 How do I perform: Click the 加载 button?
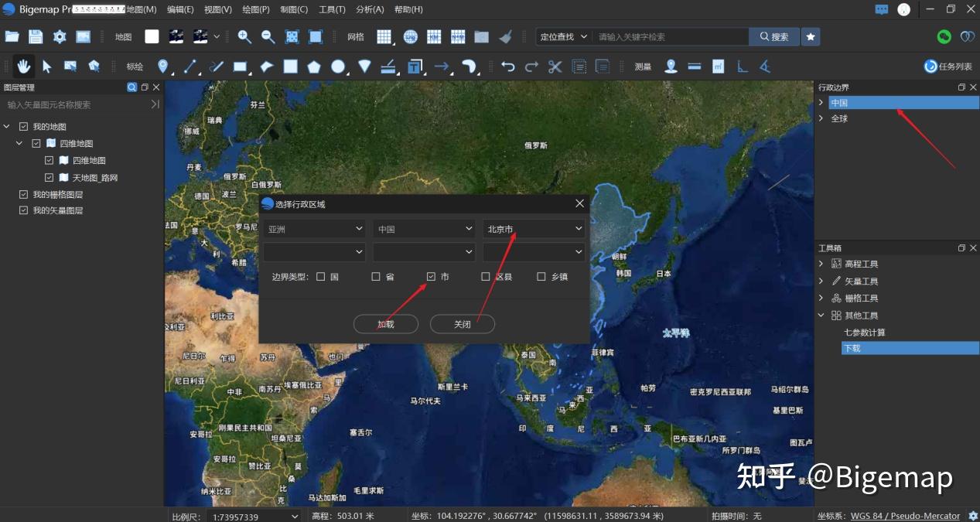point(385,324)
